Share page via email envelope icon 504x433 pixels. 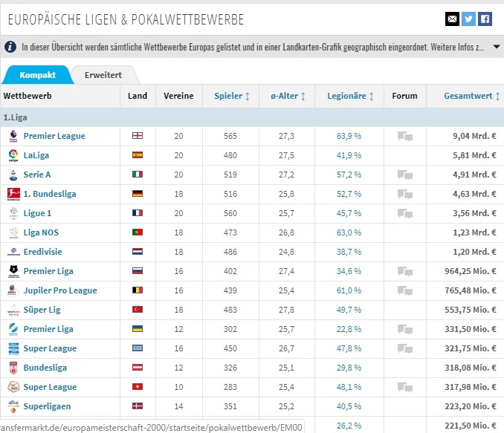point(452,19)
